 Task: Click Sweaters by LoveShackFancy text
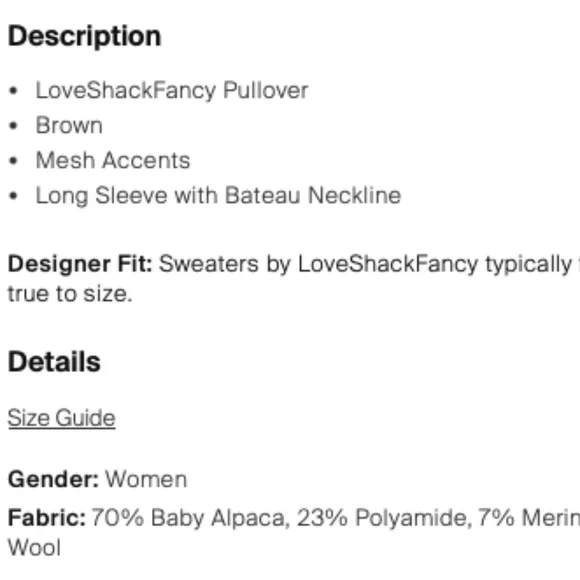pos(318,264)
